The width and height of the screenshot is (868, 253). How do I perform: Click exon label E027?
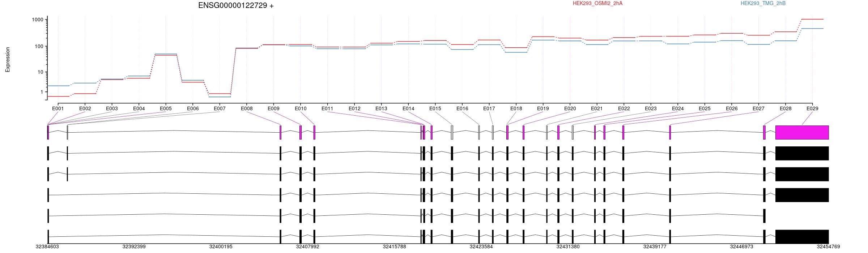[758, 108]
